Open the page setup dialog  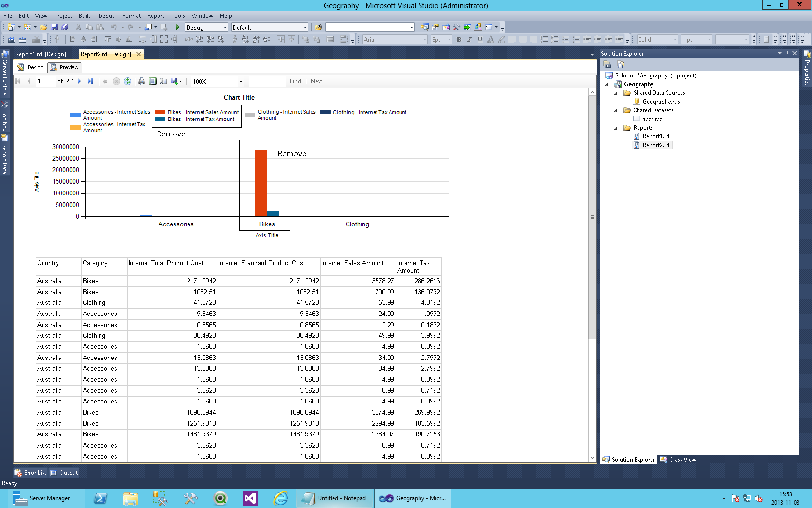pyautogui.click(x=164, y=81)
